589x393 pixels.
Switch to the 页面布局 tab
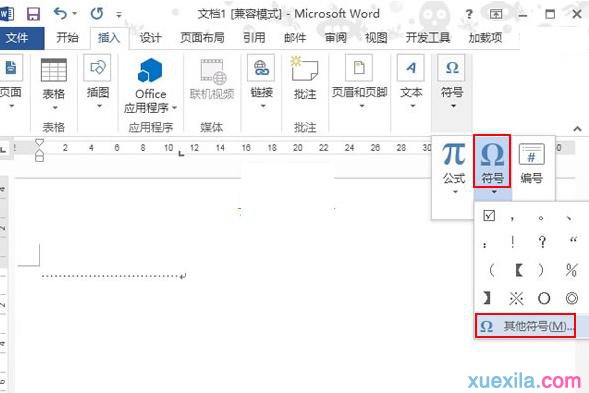point(202,38)
